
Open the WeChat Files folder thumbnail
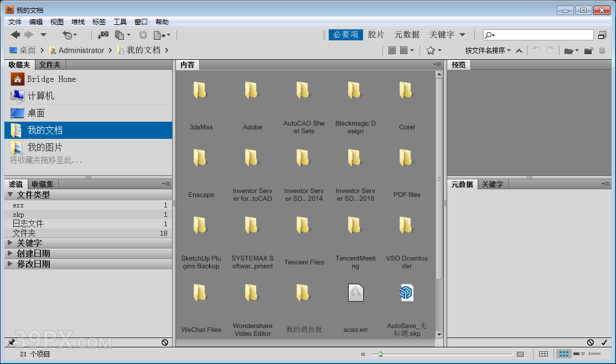[201, 293]
